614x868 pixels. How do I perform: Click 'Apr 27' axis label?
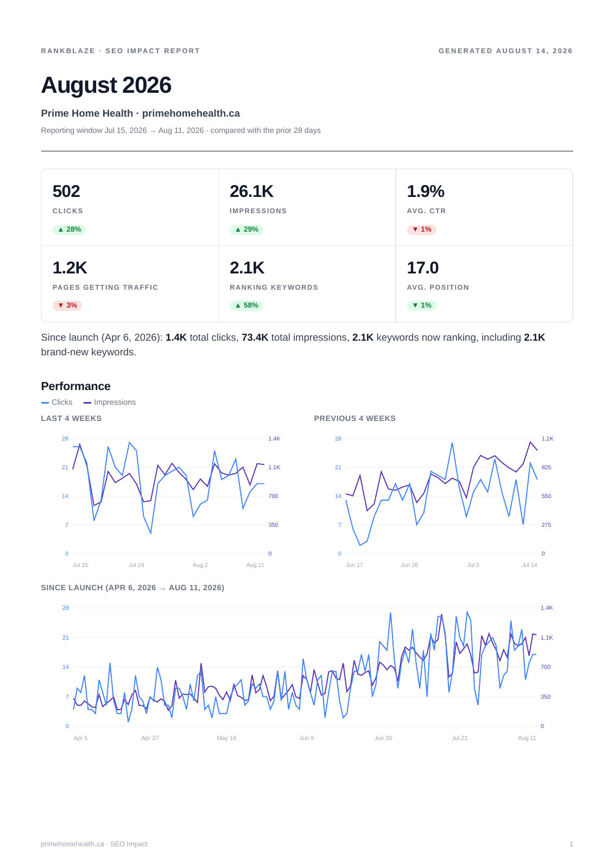(x=150, y=738)
